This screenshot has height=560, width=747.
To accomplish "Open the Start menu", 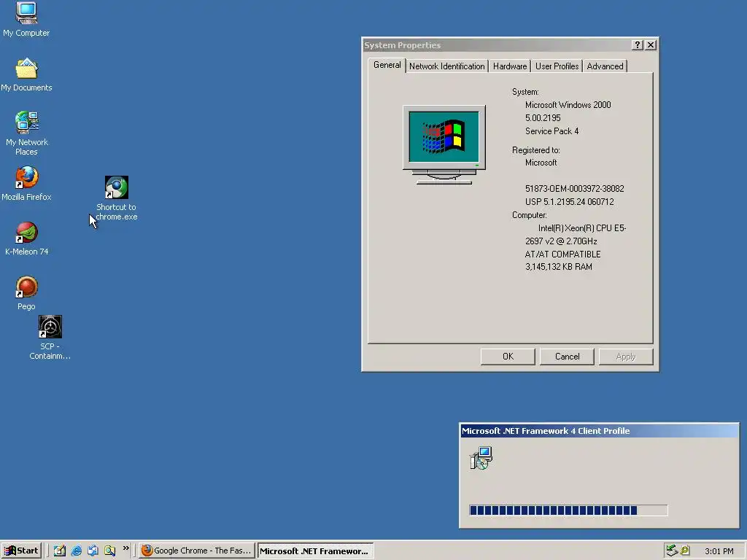I will click(21, 551).
